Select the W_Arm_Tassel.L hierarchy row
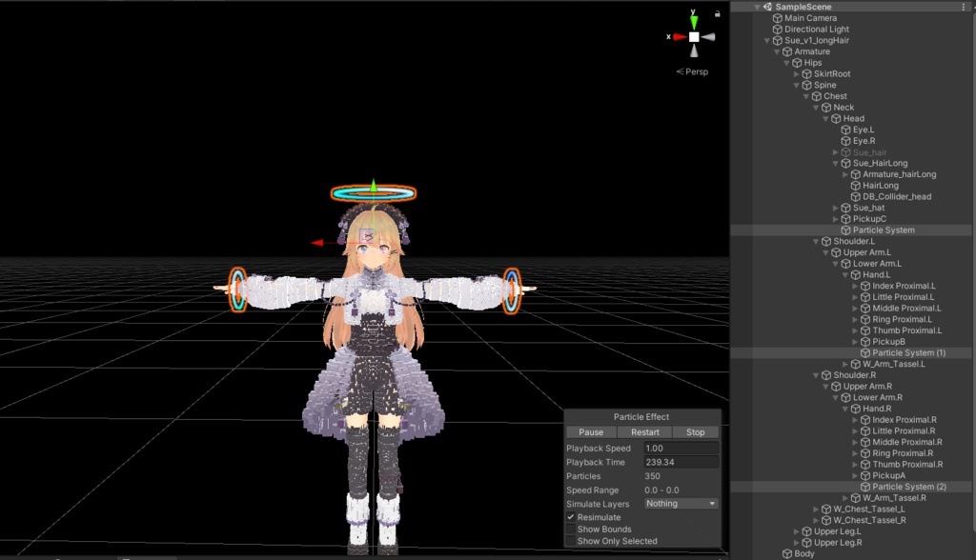This screenshot has width=976, height=560. point(850,364)
